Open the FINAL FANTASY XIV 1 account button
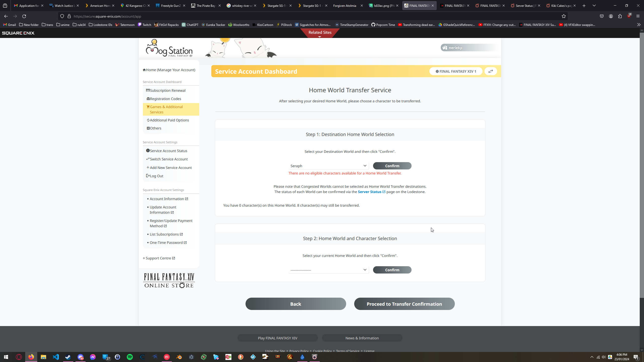The image size is (644, 362). tap(456, 71)
